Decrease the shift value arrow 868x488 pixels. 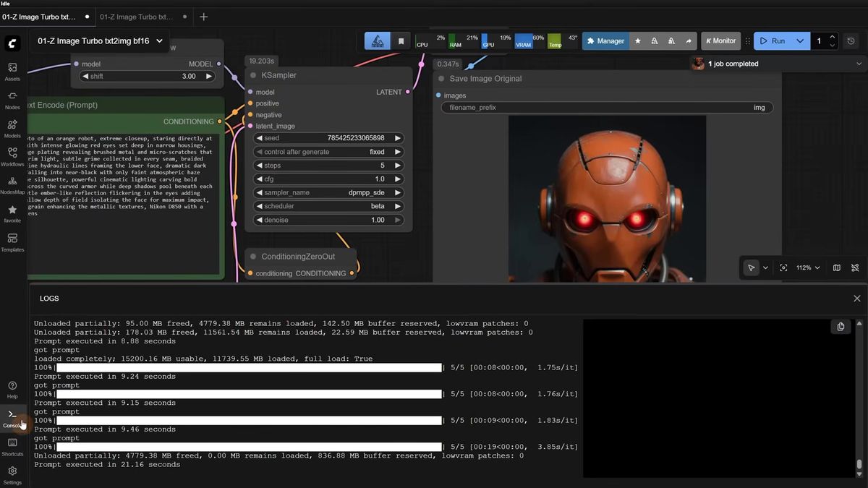click(85, 76)
